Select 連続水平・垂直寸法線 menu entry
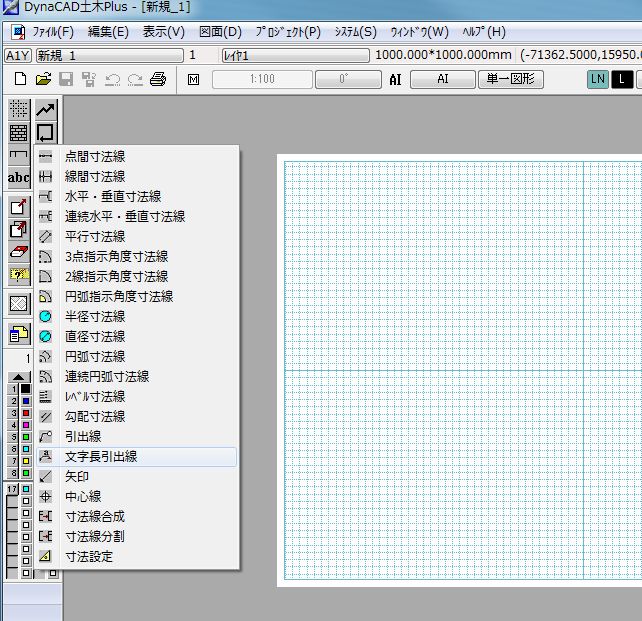This screenshot has width=642, height=621. pyautogui.click(x=137, y=217)
